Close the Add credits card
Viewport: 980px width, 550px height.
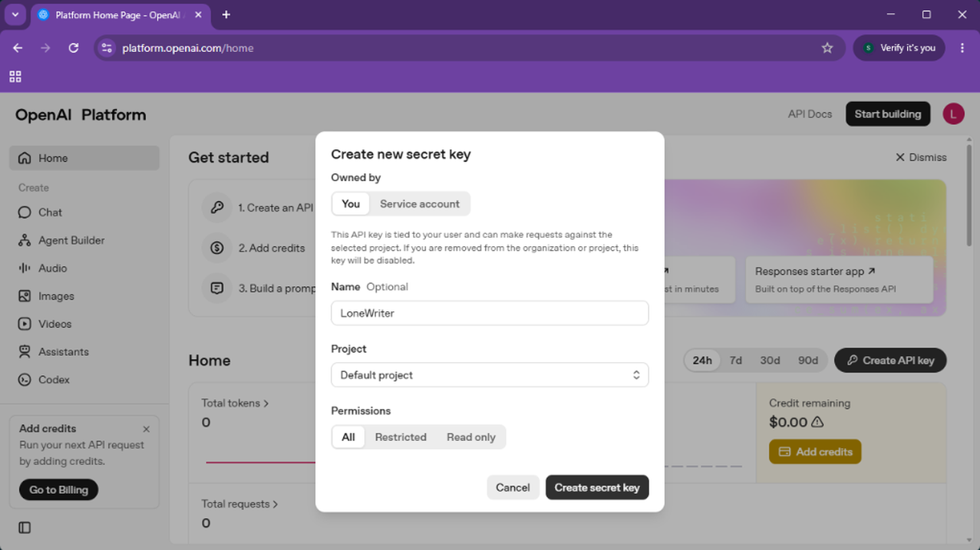tap(147, 429)
